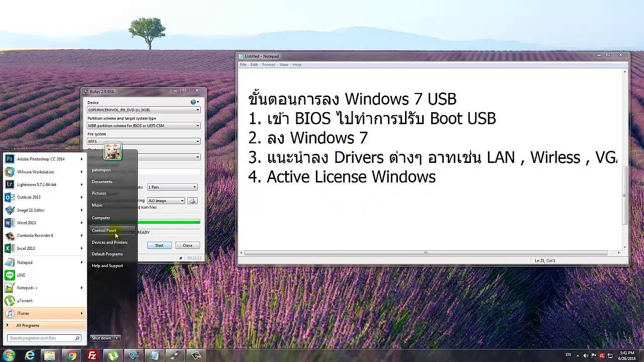Open the View menu in Notepad

(x=284, y=65)
